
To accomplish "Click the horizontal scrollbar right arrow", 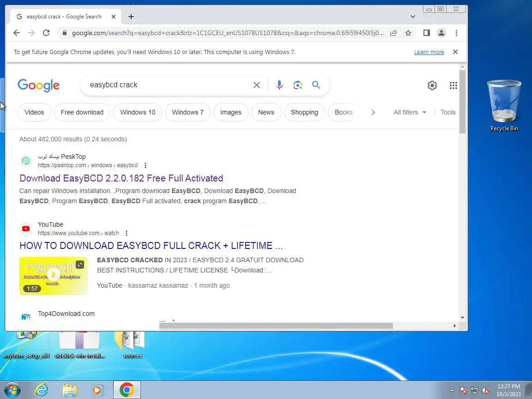I will pyautogui.click(x=454, y=326).
